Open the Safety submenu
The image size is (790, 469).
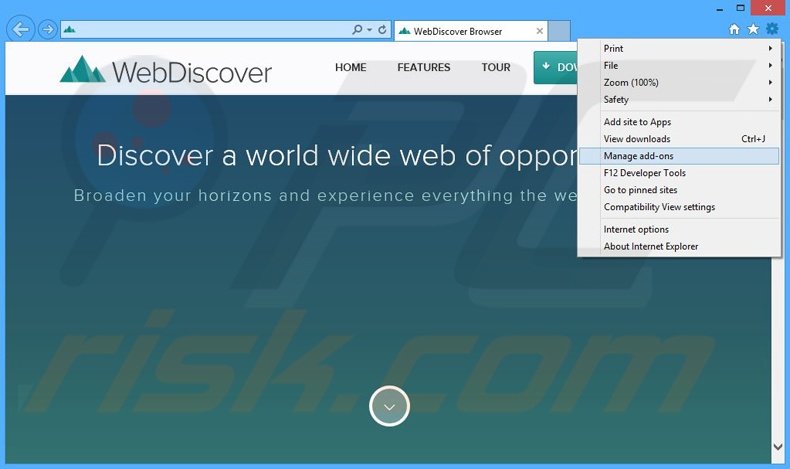click(x=679, y=100)
